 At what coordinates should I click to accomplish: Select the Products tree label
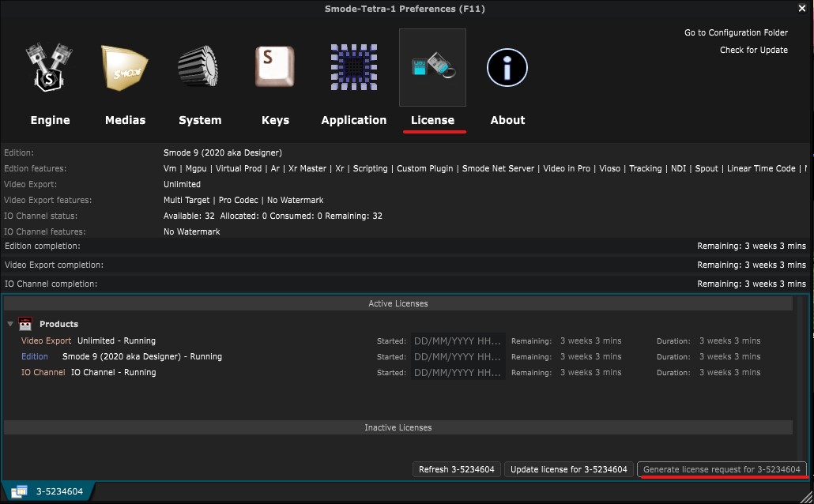(x=58, y=324)
